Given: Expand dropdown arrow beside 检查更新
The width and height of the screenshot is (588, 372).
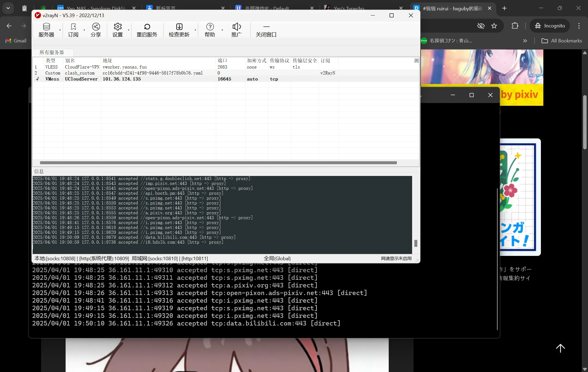Looking at the screenshot, I should (195, 30).
